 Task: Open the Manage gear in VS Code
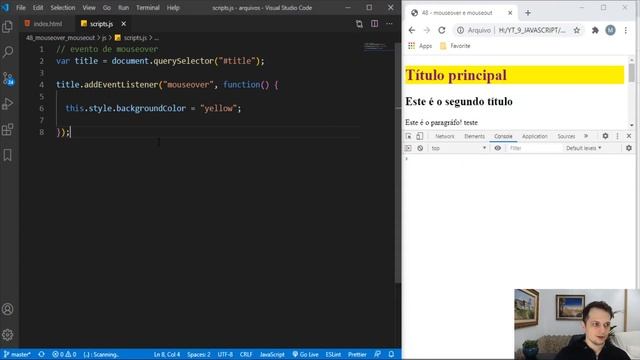(x=8, y=335)
